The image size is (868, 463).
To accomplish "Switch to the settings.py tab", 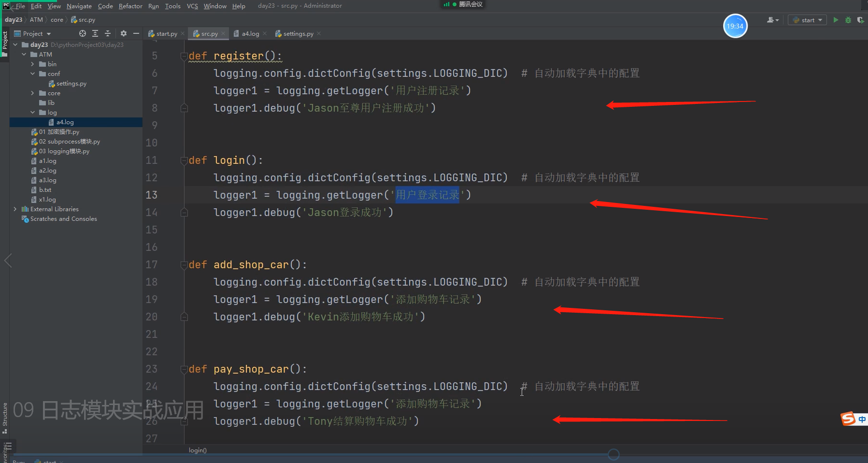I will click(298, 33).
